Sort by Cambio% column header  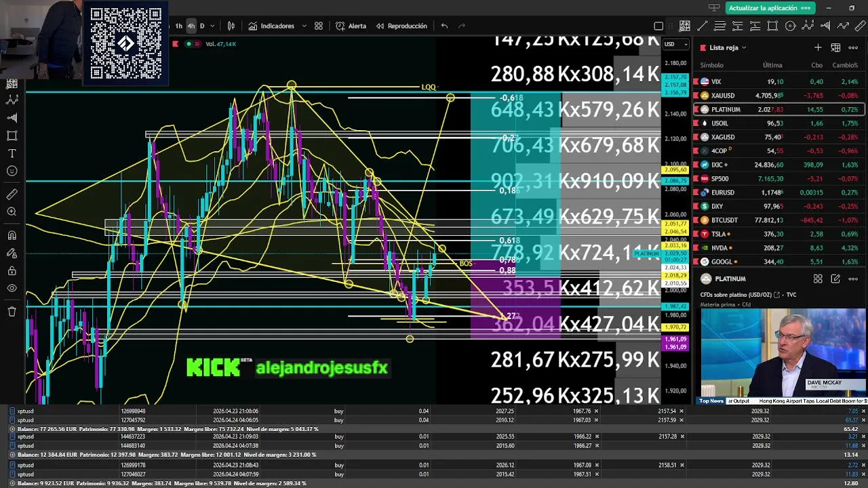point(845,65)
